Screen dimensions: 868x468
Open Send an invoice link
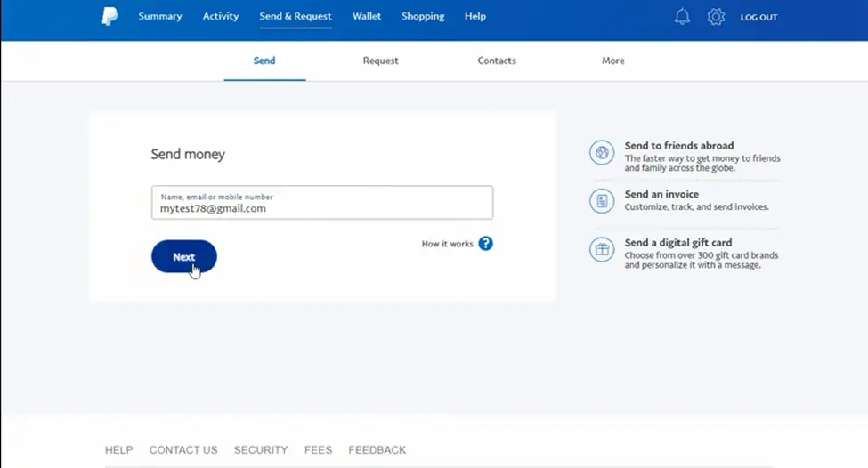point(661,194)
